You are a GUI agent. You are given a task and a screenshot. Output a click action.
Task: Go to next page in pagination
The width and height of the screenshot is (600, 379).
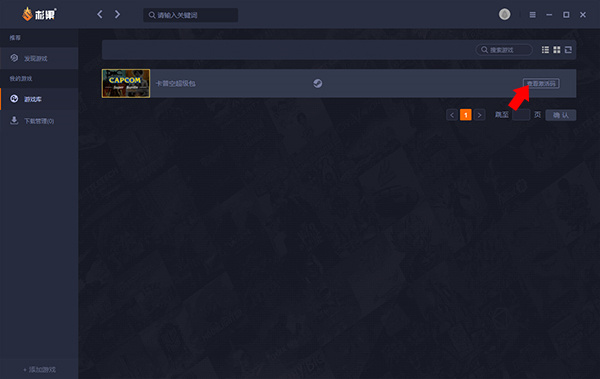[x=479, y=115]
